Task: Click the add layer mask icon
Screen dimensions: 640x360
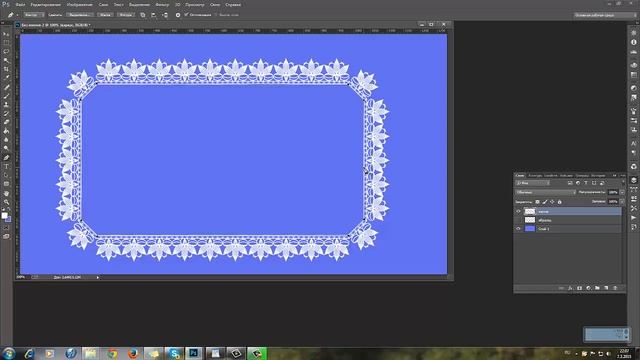Action: point(579,288)
